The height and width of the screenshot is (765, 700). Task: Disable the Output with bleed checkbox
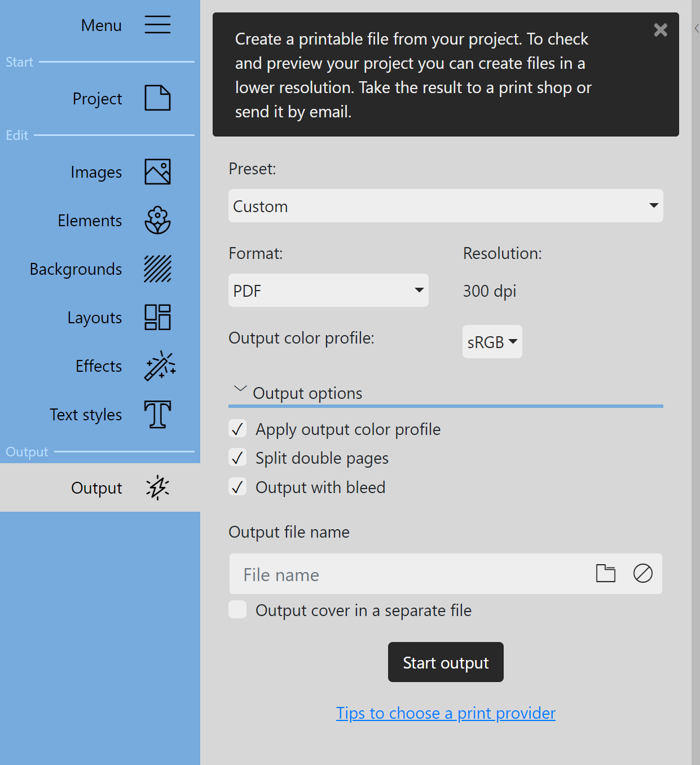pos(237,486)
